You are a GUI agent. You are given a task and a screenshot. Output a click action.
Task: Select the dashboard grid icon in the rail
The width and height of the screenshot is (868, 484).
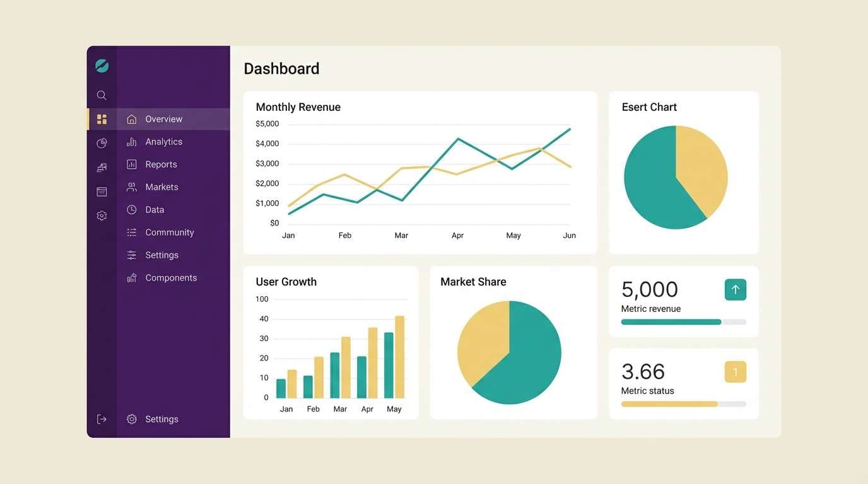[x=102, y=118]
